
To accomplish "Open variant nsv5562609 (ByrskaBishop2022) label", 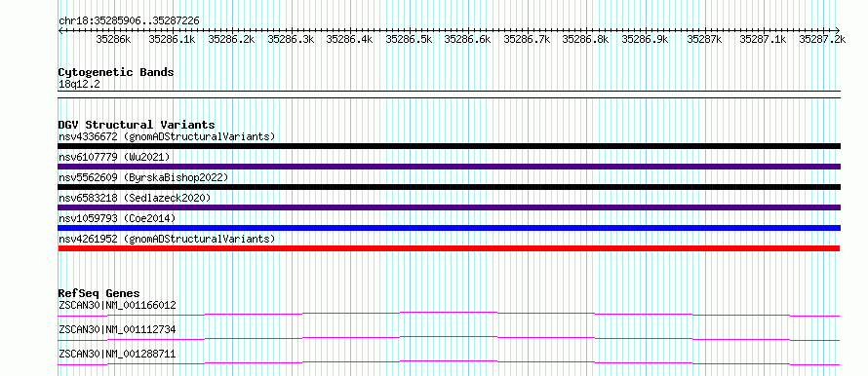I will [143, 177].
